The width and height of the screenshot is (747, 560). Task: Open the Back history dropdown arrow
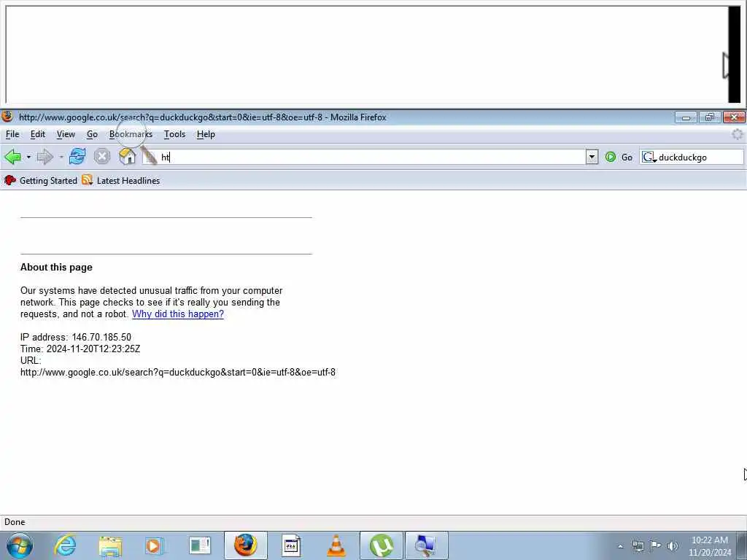pyautogui.click(x=28, y=157)
